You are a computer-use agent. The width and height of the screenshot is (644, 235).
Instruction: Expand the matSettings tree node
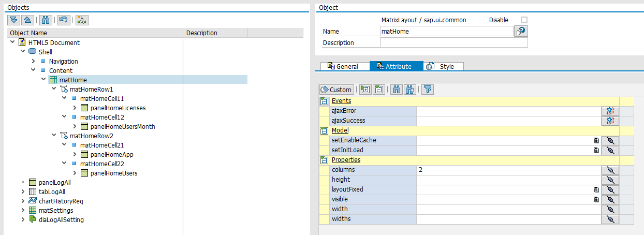[23, 210]
